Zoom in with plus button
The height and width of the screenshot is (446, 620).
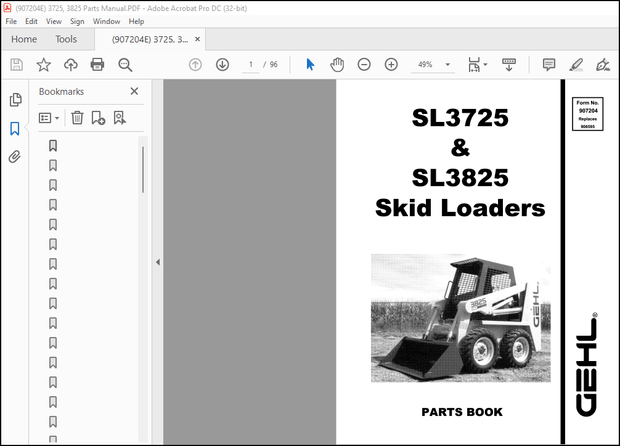pyautogui.click(x=391, y=64)
